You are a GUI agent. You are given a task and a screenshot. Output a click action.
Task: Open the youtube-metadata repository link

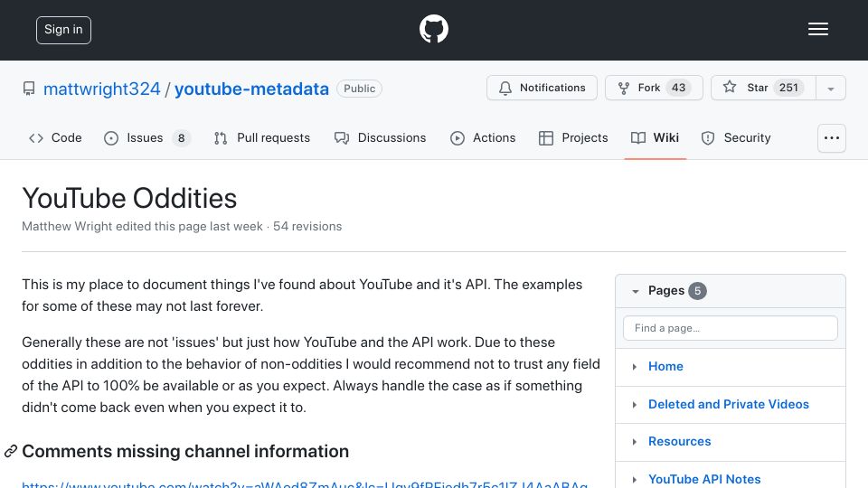click(x=252, y=89)
